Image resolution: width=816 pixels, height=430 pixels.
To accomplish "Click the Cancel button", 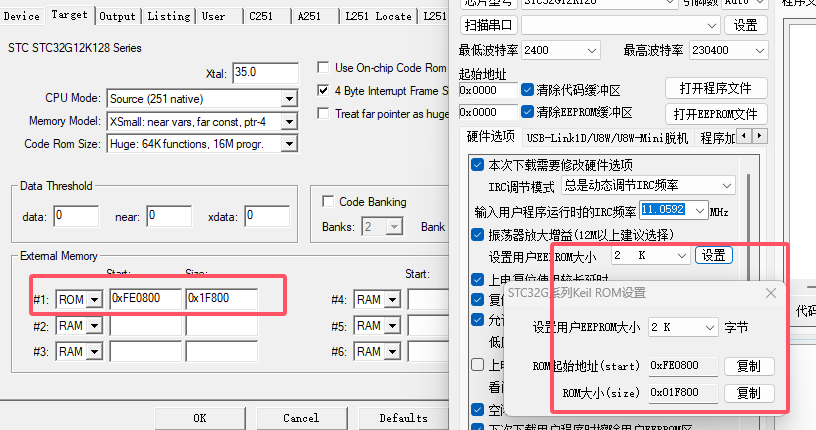I will [301, 419].
